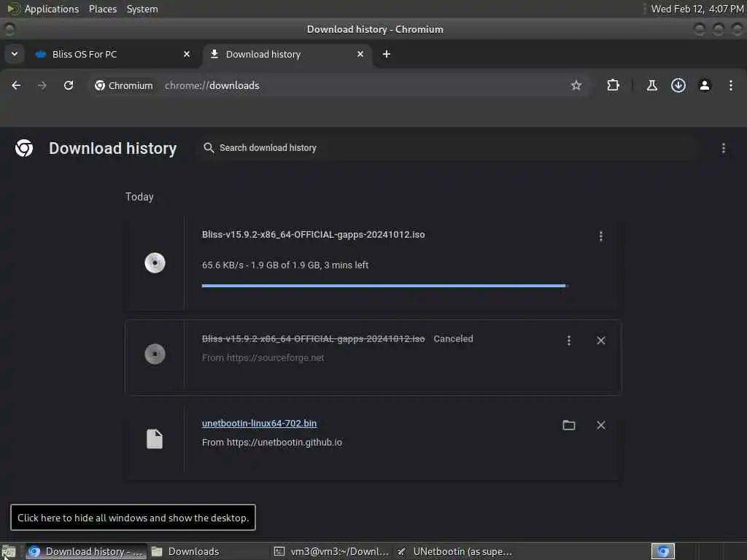The height and width of the screenshot is (560, 747).
Task: Open the profile avatar menu
Action: coord(705,85)
